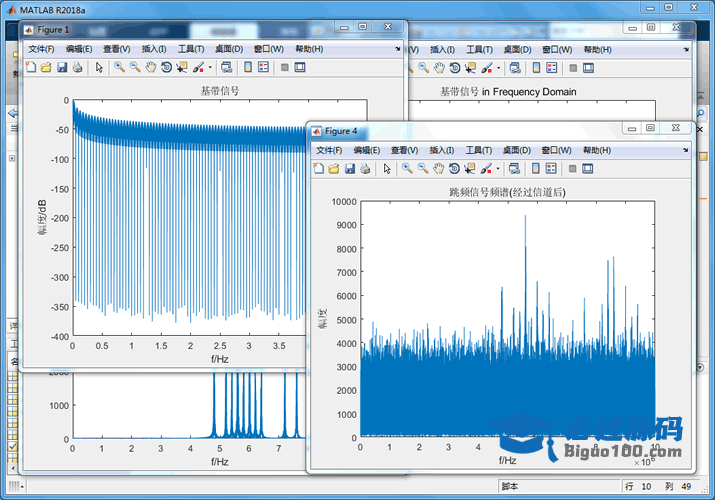The height and width of the screenshot is (500, 715).
Task: Click New Figure icon in Figure 1 toolbar
Action: click(x=31, y=67)
